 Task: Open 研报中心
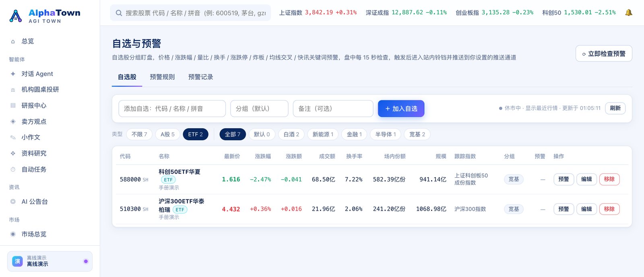pyautogui.click(x=50, y=106)
